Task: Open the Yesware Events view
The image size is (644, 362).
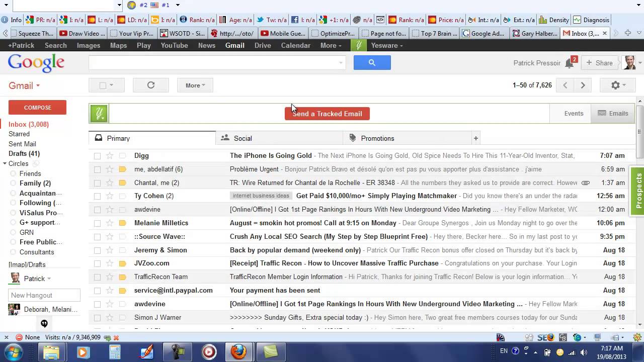Action: (x=574, y=114)
